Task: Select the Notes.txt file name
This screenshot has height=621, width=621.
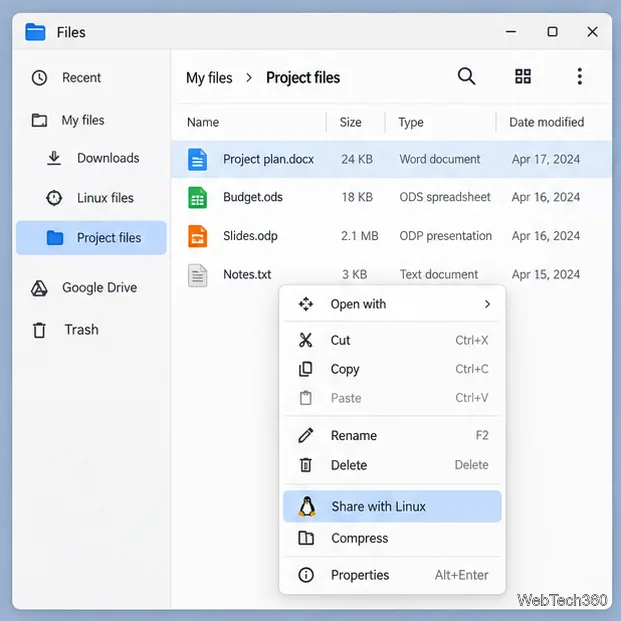Action: pyautogui.click(x=247, y=274)
